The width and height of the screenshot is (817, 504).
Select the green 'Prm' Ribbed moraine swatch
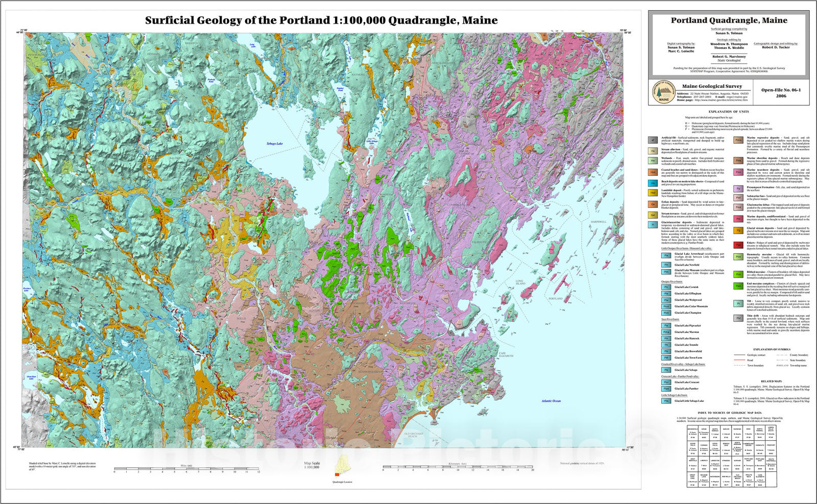(738, 274)
